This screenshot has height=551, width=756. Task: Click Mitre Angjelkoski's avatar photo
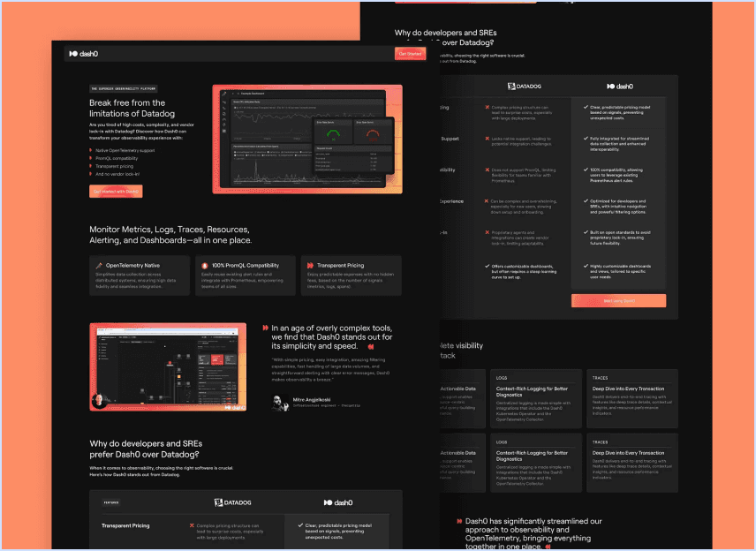(279, 403)
